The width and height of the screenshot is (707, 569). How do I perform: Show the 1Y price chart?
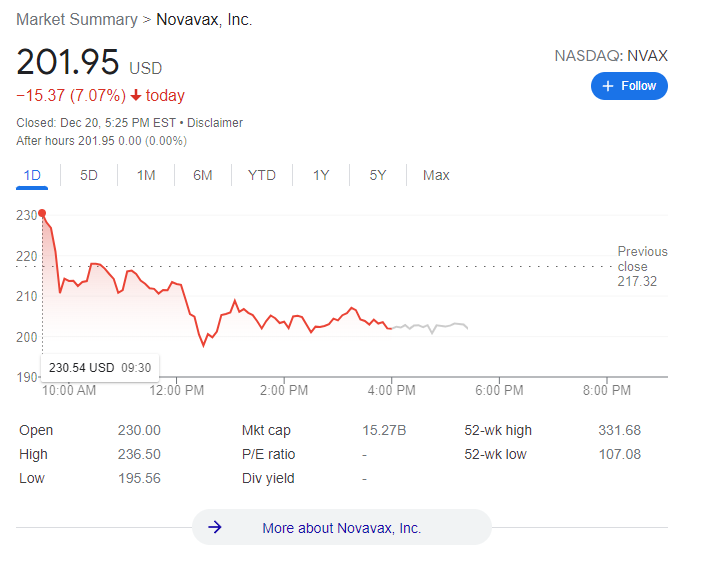click(321, 175)
